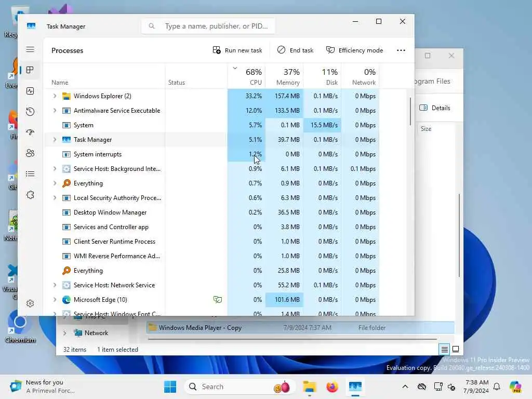The image size is (532, 399).
Task: Open Task Manager Settings gear
Action: [30, 303]
